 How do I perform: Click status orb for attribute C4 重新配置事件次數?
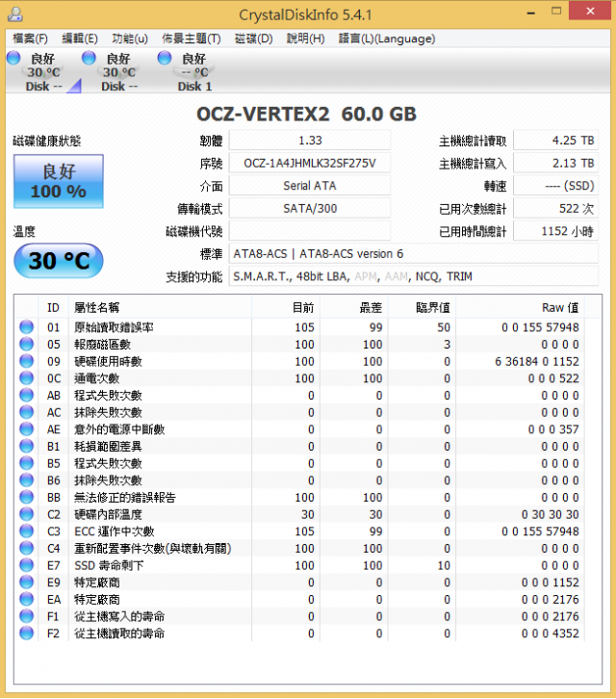(x=26, y=548)
